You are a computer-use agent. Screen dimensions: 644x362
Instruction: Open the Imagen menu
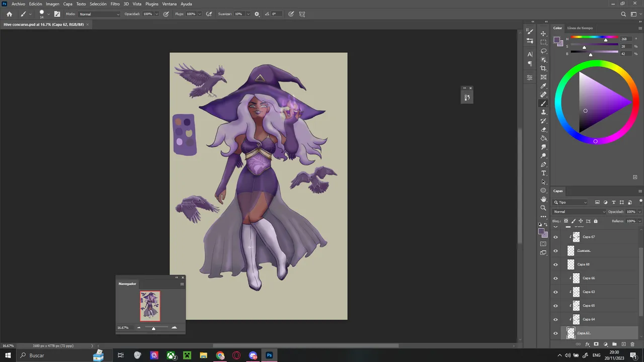click(53, 4)
